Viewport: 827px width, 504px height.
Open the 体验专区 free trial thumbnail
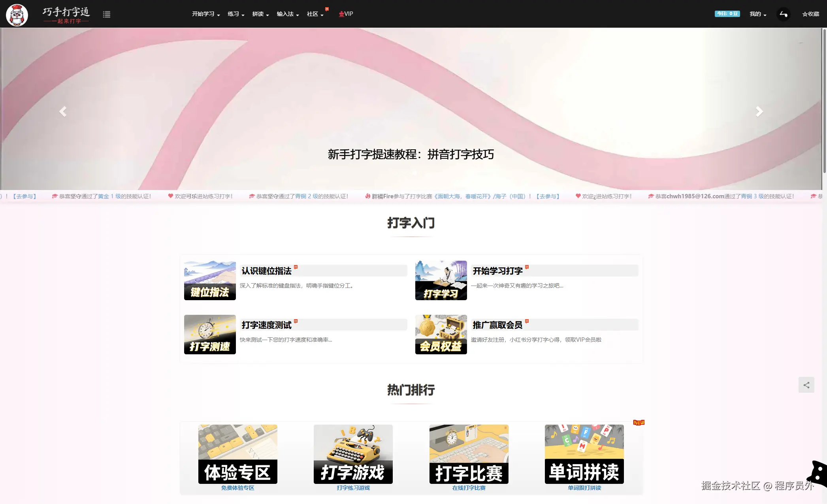click(x=237, y=454)
